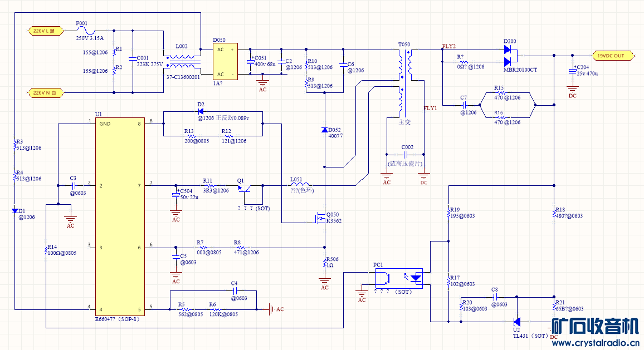Select the MBR20100CT part label
Screen dimensions: 644x350
point(520,70)
